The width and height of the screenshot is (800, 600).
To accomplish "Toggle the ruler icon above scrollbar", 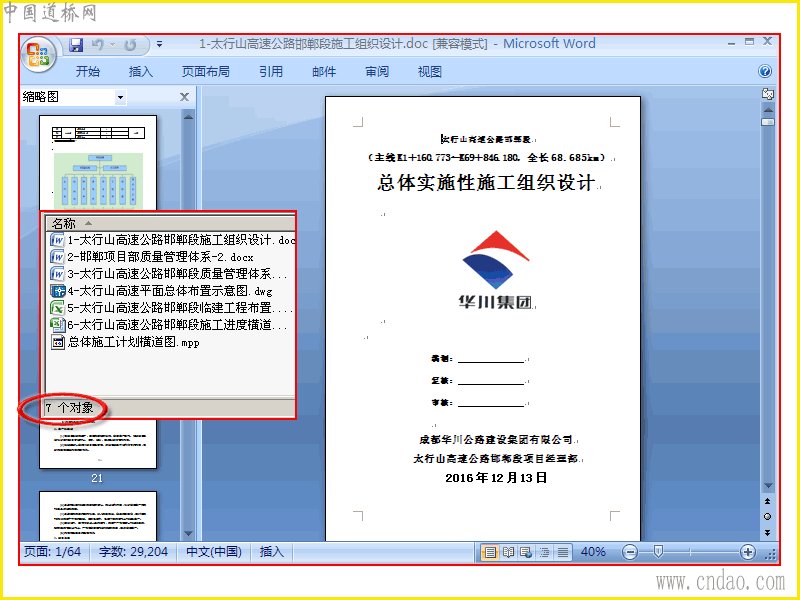I will coord(767,94).
